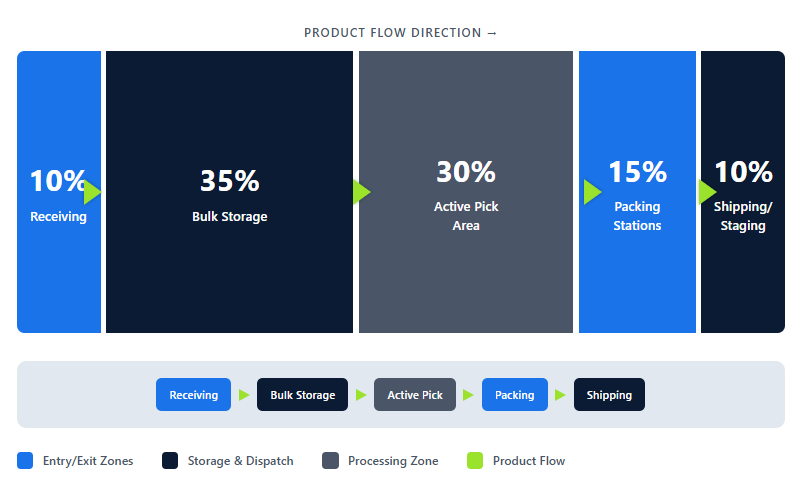Click green arrow between Receiving and Bulk Storage zones
The image size is (804, 481).
click(x=92, y=192)
